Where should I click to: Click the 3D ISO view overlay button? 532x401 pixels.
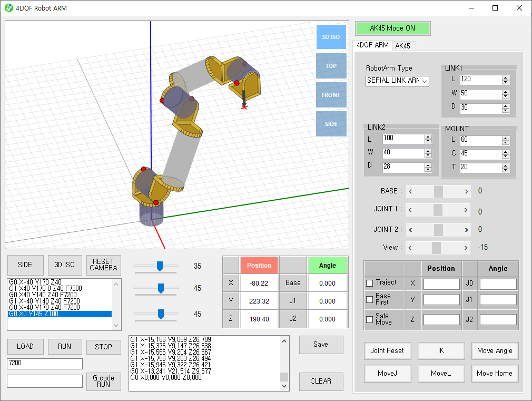pos(331,37)
